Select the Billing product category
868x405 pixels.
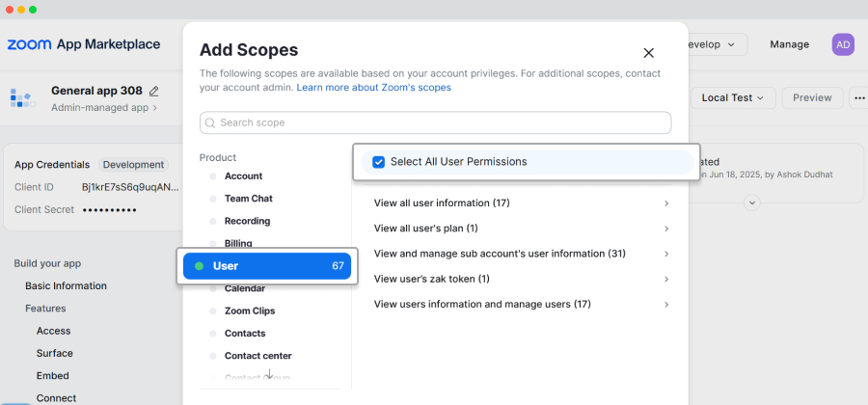pyautogui.click(x=238, y=243)
